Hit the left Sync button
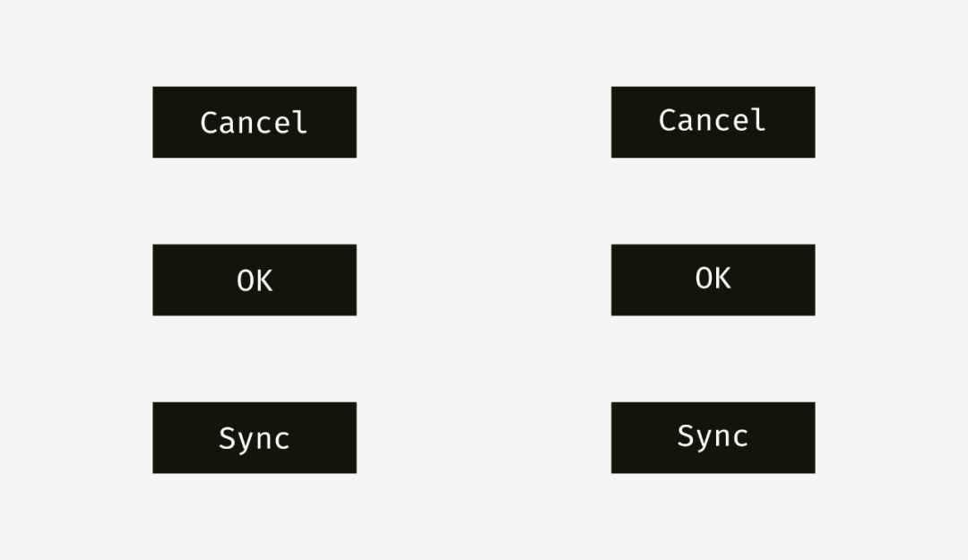 pyautogui.click(x=255, y=438)
